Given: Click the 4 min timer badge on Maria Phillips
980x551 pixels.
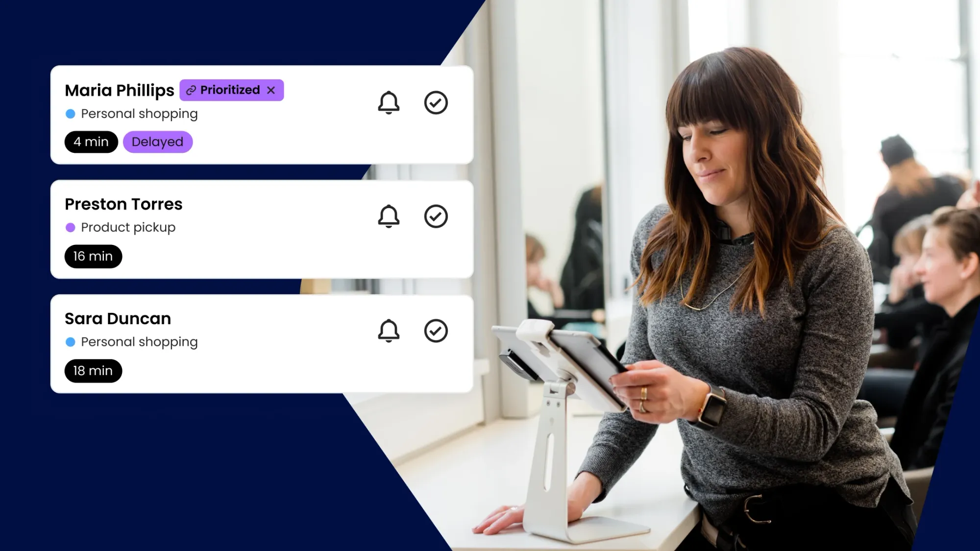Looking at the screenshot, I should click(91, 141).
